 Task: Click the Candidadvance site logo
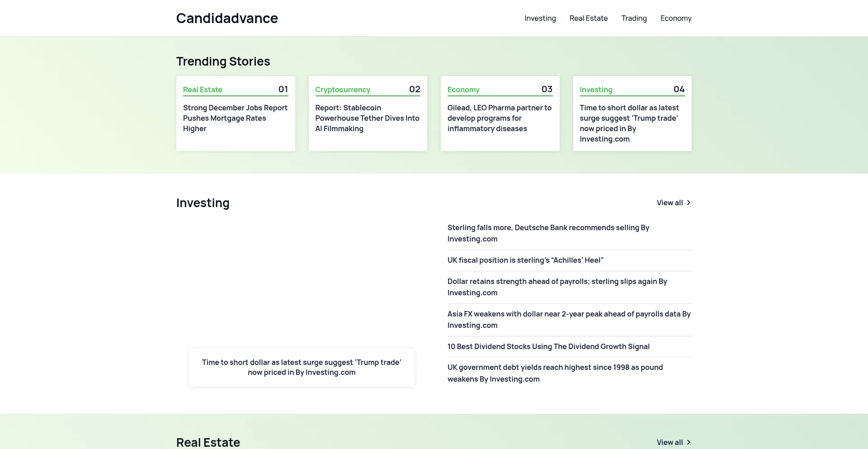[227, 18]
